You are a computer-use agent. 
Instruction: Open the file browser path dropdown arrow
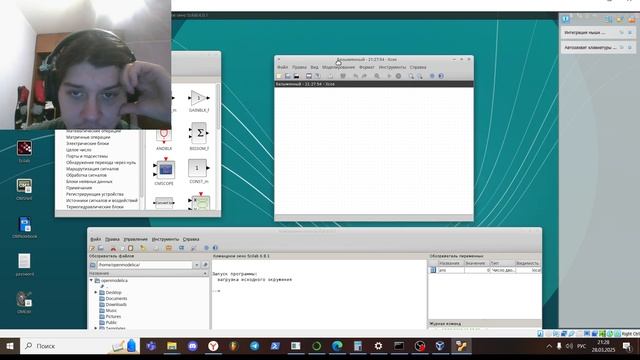pos(196,265)
